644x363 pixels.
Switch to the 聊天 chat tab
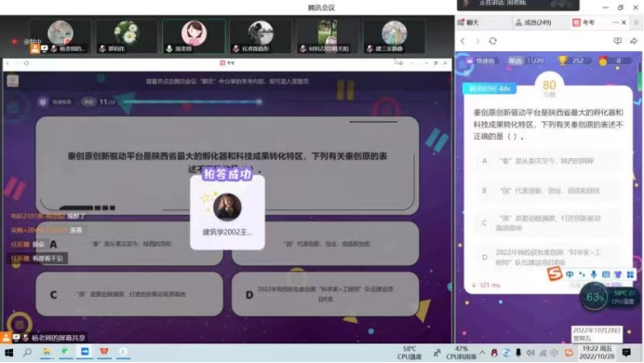[468, 22]
